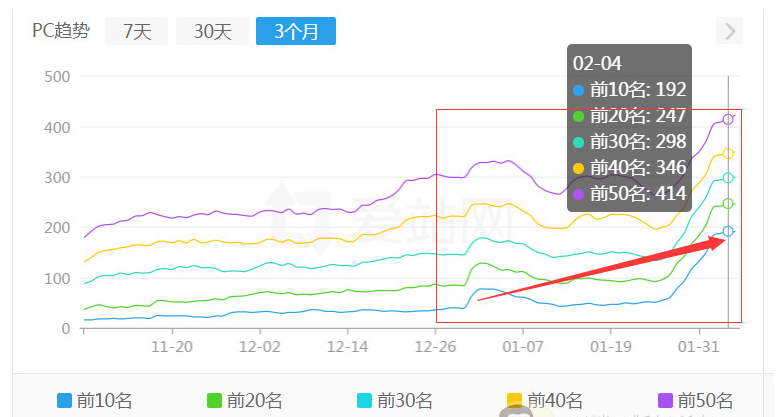The height and width of the screenshot is (417, 778).
Task: Click the purple data point marker
Action: click(728, 120)
